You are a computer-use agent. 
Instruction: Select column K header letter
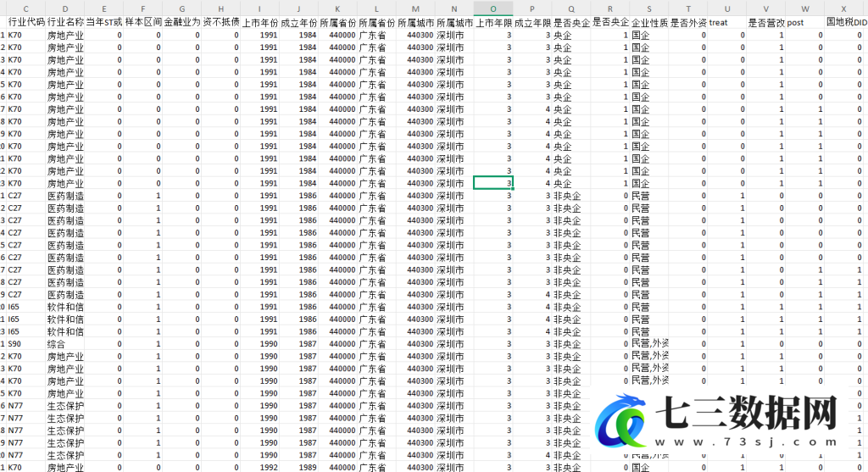pyautogui.click(x=337, y=8)
